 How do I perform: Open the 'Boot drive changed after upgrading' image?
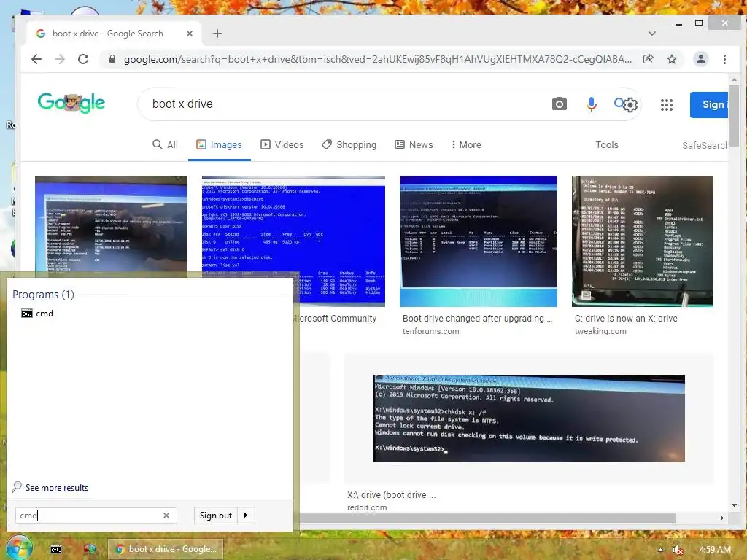pos(479,241)
